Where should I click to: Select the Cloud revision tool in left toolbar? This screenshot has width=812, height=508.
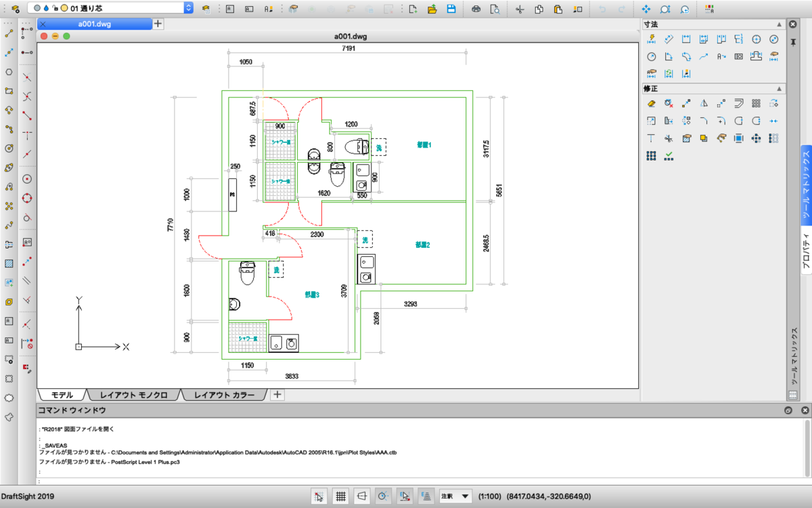[9, 398]
